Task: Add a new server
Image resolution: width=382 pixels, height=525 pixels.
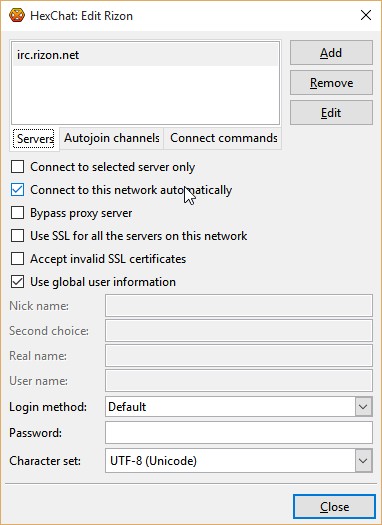Action: point(331,53)
